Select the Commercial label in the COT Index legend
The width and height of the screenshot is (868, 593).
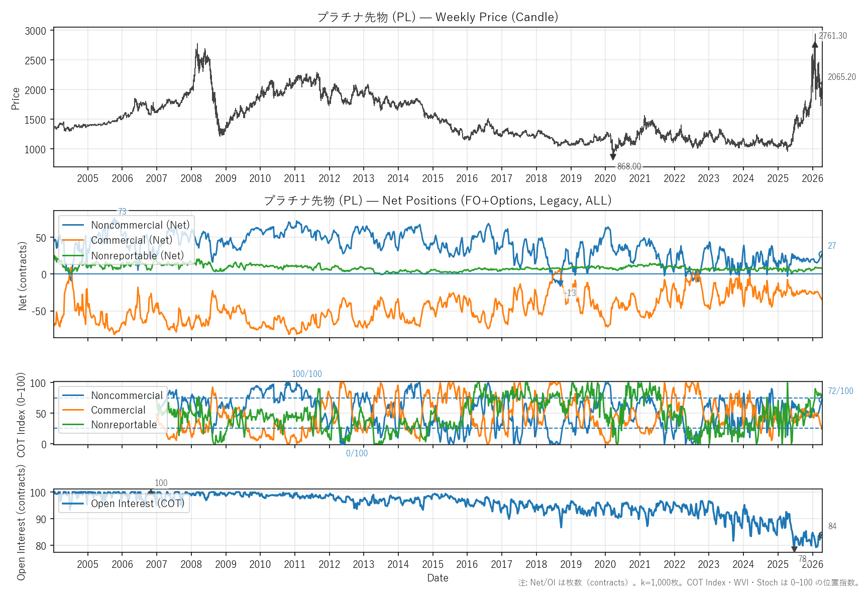point(118,410)
